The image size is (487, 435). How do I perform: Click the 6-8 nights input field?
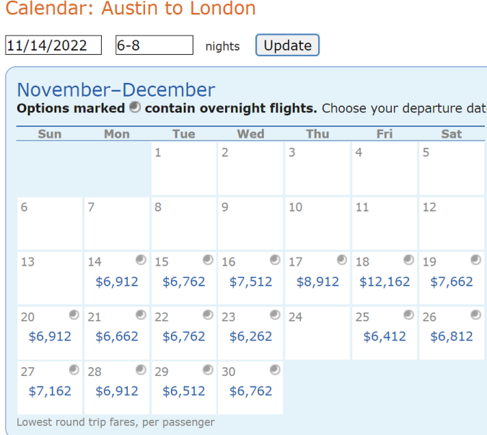(154, 45)
